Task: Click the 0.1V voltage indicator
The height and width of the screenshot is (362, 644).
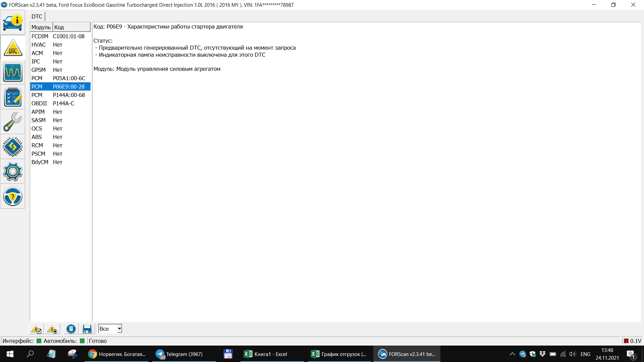Action: [x=633, y=341]
